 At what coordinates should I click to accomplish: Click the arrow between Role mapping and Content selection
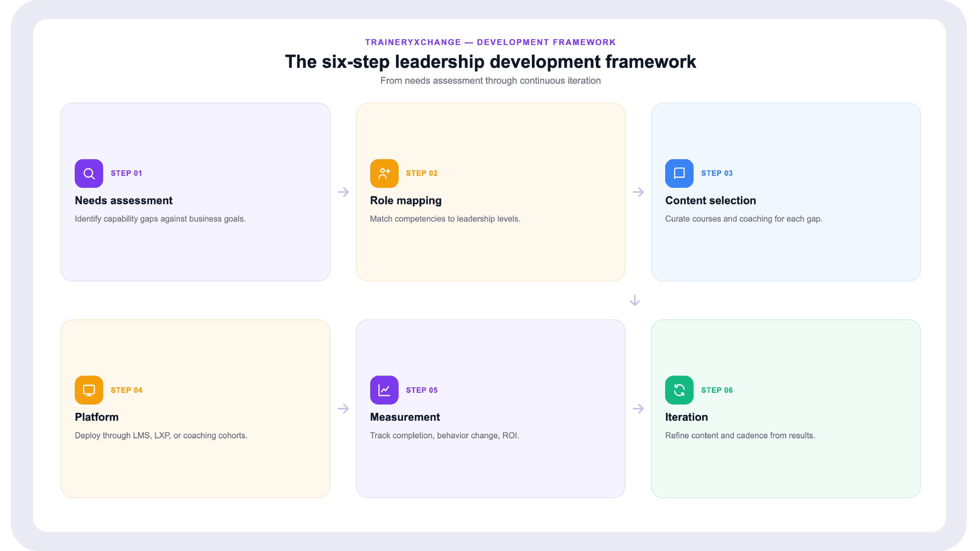638,192
